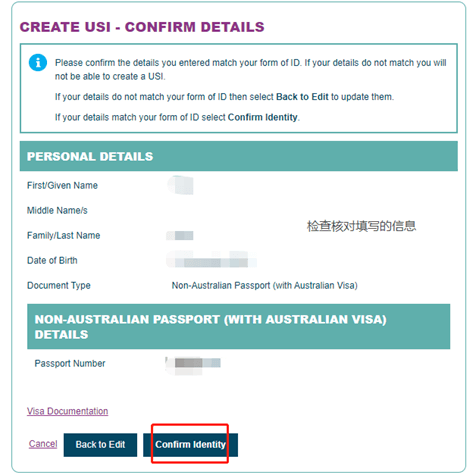Click the Chinese annotation text
The height and width of the screenshot is (475, 476).
pos(361,226)
